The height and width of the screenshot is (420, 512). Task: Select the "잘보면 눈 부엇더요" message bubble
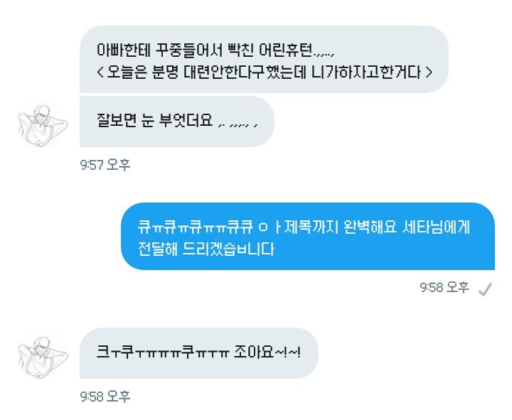click(x=176, y=122)
